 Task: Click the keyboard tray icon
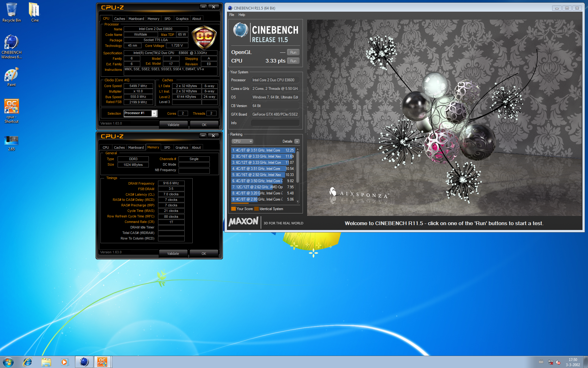(541, 362)
